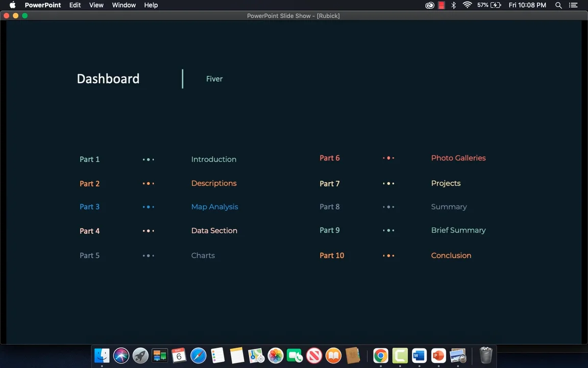The image size is (588, 368).
Task: Select the Part 7 label
Action: [330, 183]
